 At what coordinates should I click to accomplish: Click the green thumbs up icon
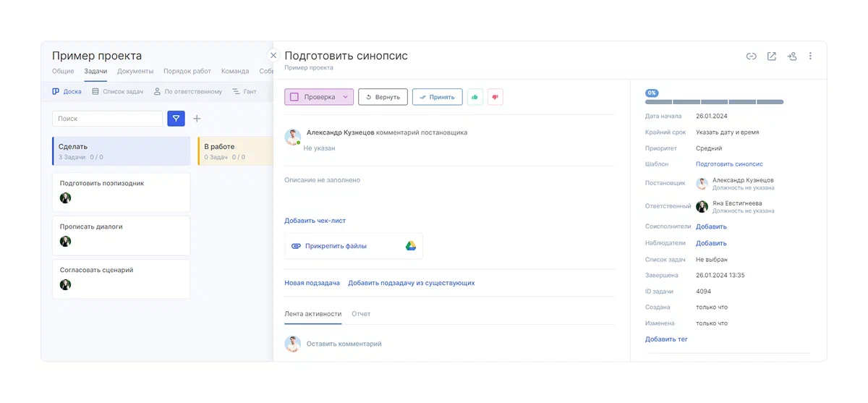click(475, 97)
